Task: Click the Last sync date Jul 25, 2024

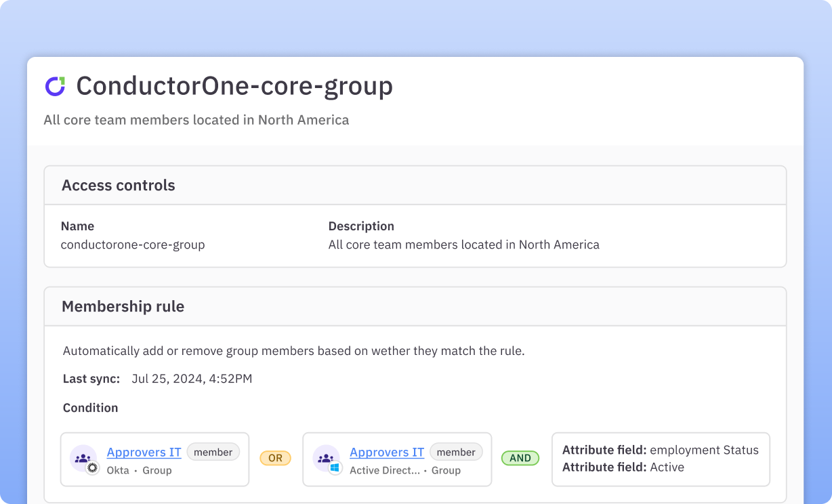Action: [192, 379]
